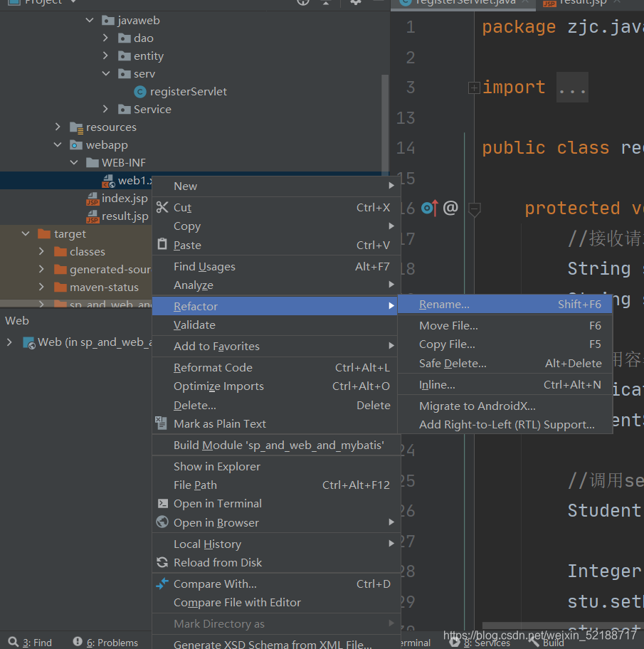
Task: Select File Path menu entry
Action: pos(276,485)
